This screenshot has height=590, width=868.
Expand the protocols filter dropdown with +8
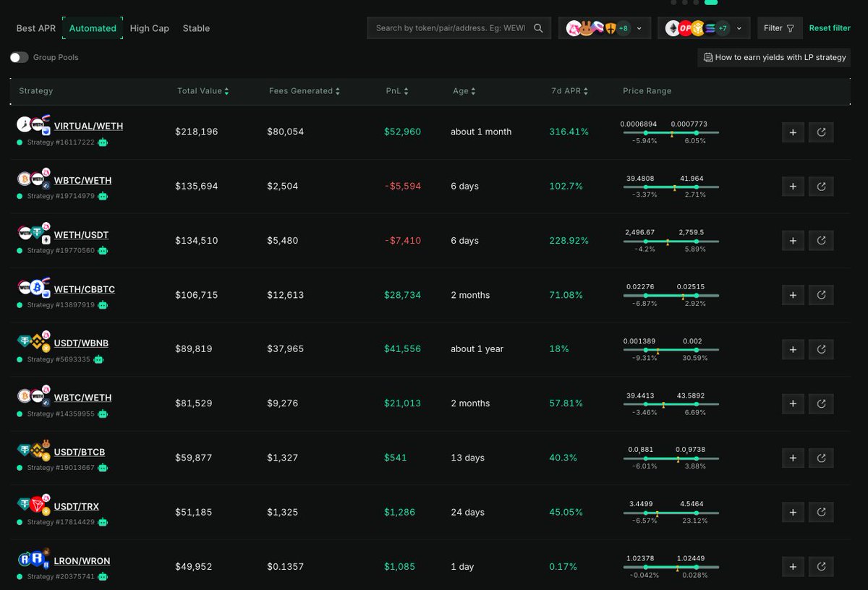tap(605, 28)
